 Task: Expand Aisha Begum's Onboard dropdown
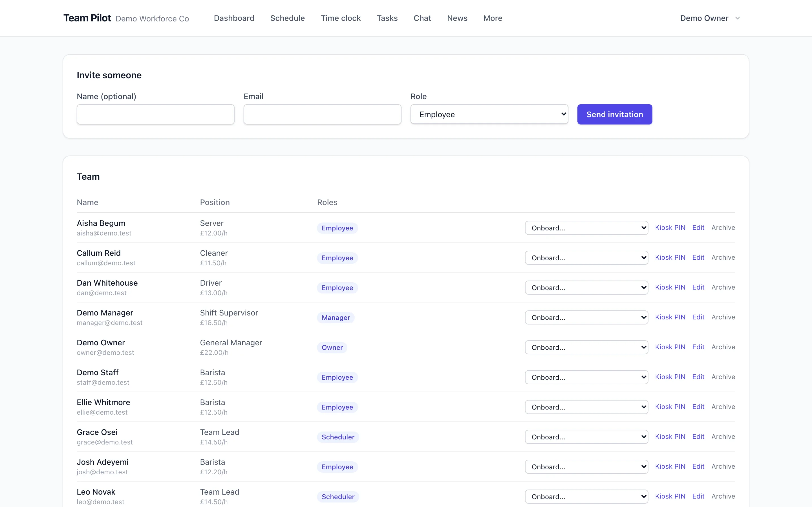click(586, 228)
